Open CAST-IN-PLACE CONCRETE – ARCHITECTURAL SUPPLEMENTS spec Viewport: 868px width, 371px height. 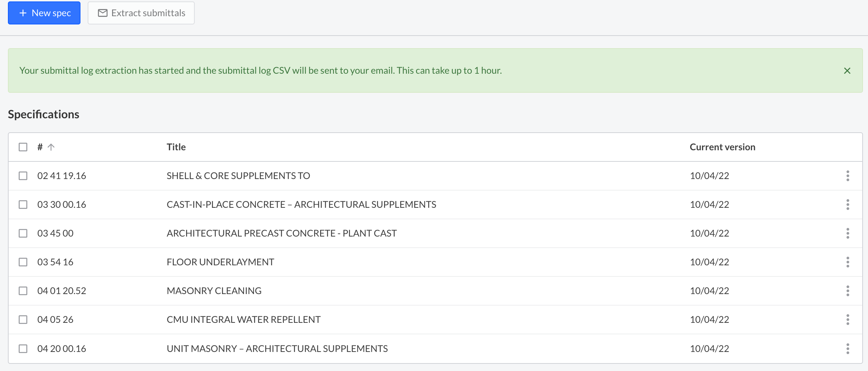point(301,205)
